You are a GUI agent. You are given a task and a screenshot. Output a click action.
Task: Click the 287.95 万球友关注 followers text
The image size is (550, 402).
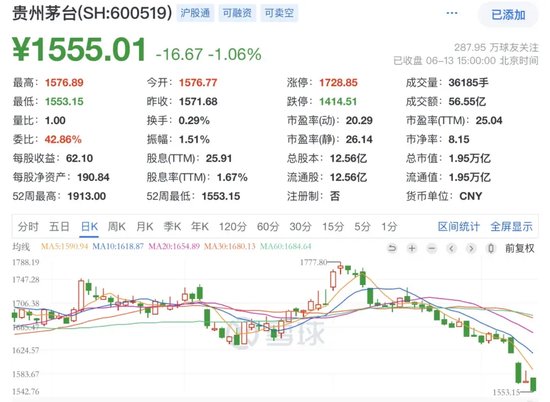tap(496, 47)
